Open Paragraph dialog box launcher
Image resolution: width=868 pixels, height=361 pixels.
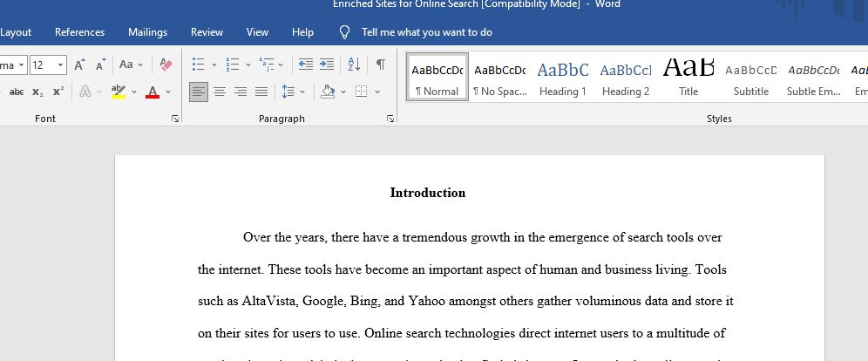[390, 119]
